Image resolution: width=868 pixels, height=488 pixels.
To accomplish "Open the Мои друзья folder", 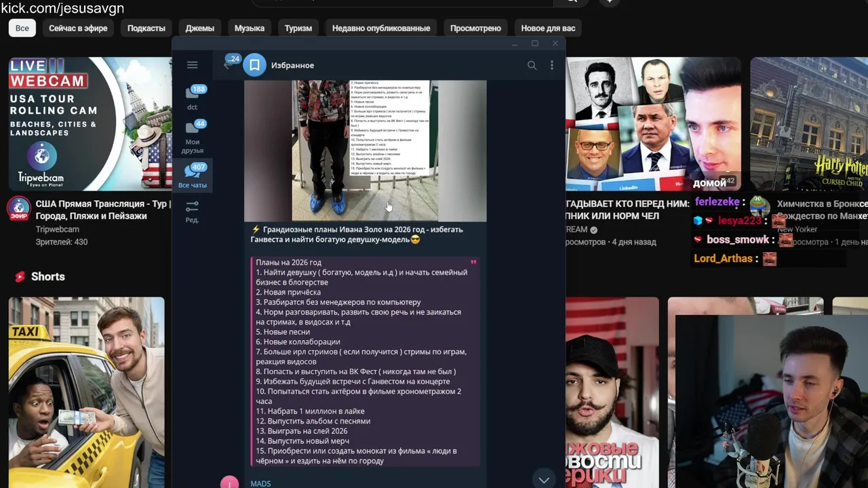I will (193, 137).
